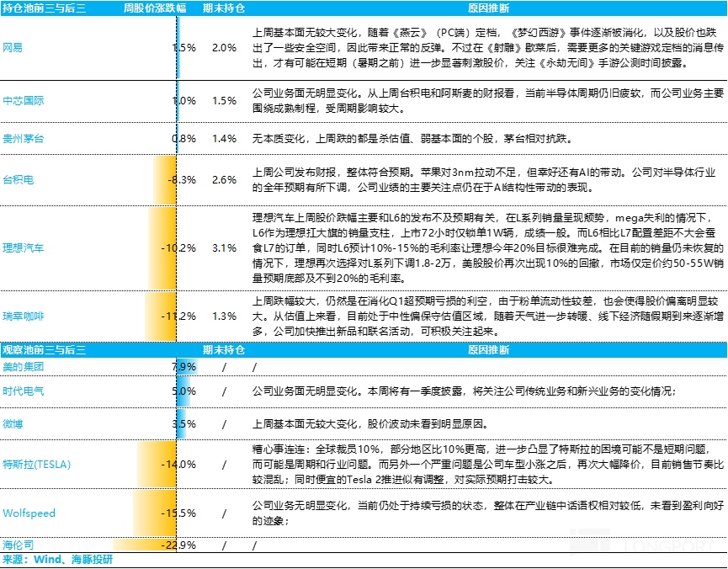Click the 持仓池前三与后三 header
728x569 pixels.
point(45,8)
